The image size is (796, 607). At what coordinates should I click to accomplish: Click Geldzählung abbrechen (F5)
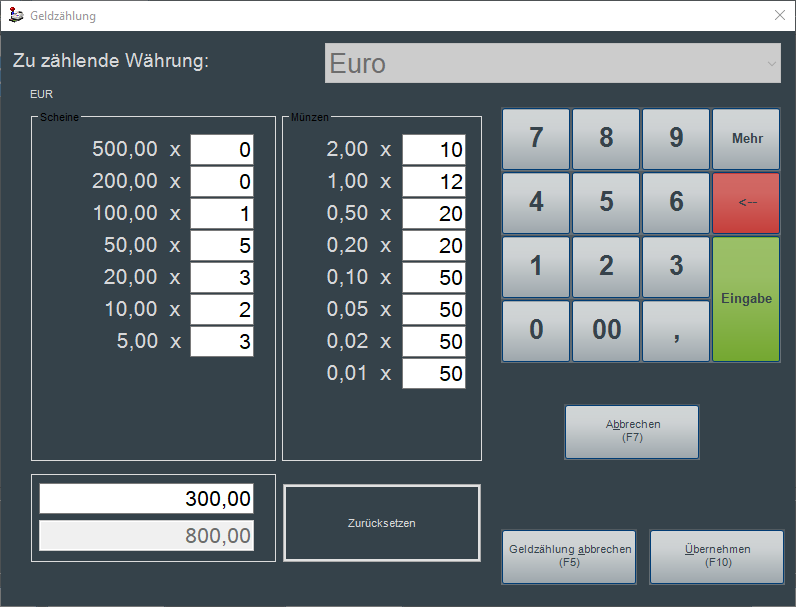(x=569, y=556)
